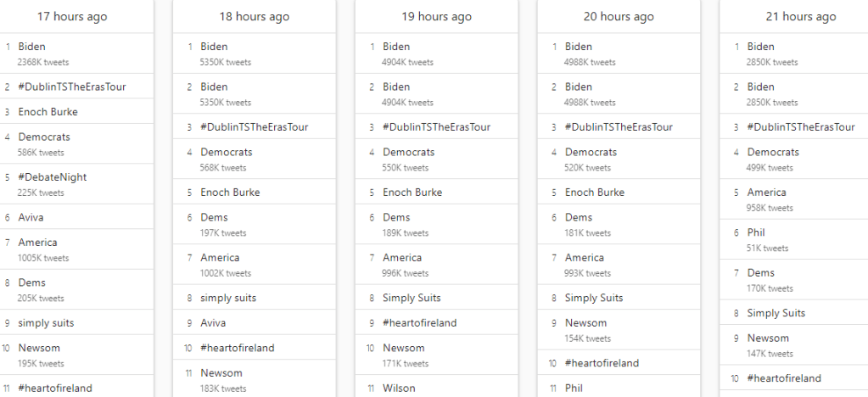Select the 19 hours ago column header

tap(436, 17)
